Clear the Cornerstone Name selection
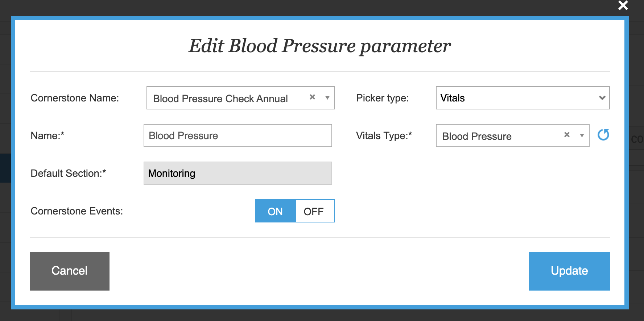Image resolution: width=644 pixels, height=321 pixels. 312,97
